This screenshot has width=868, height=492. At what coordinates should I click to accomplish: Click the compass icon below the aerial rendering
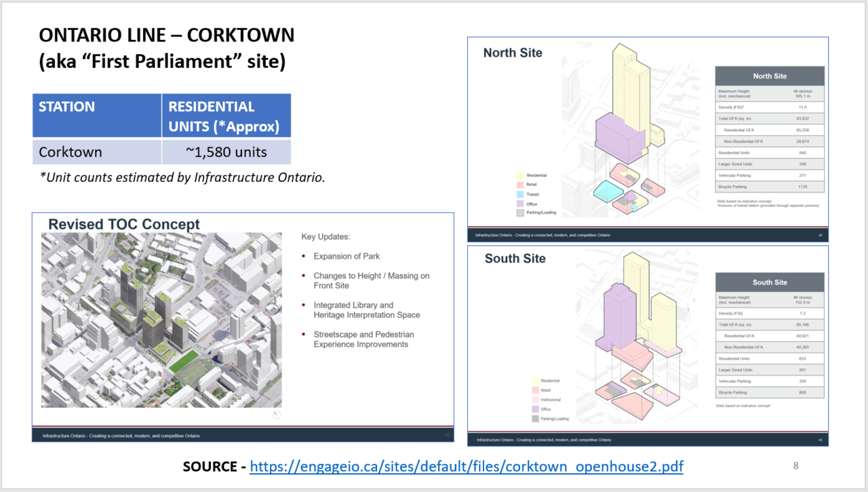coord(277,414)
